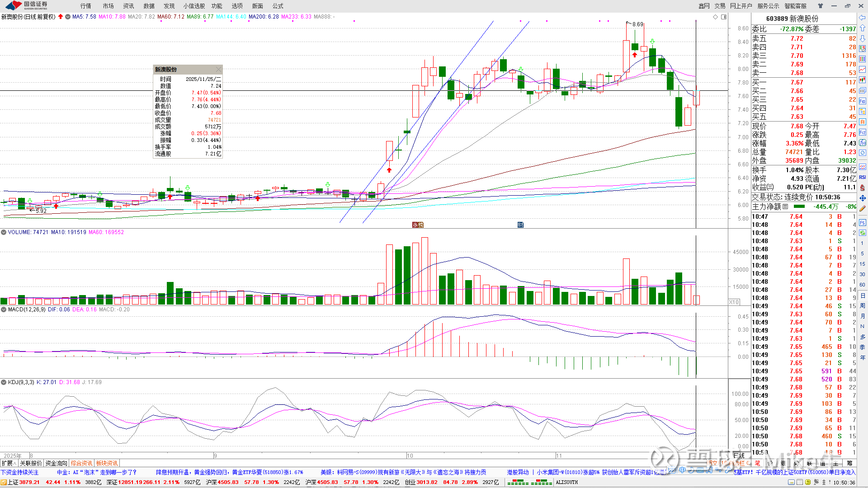Switch to the 资金流向 tab

click(x=56, y=463)
